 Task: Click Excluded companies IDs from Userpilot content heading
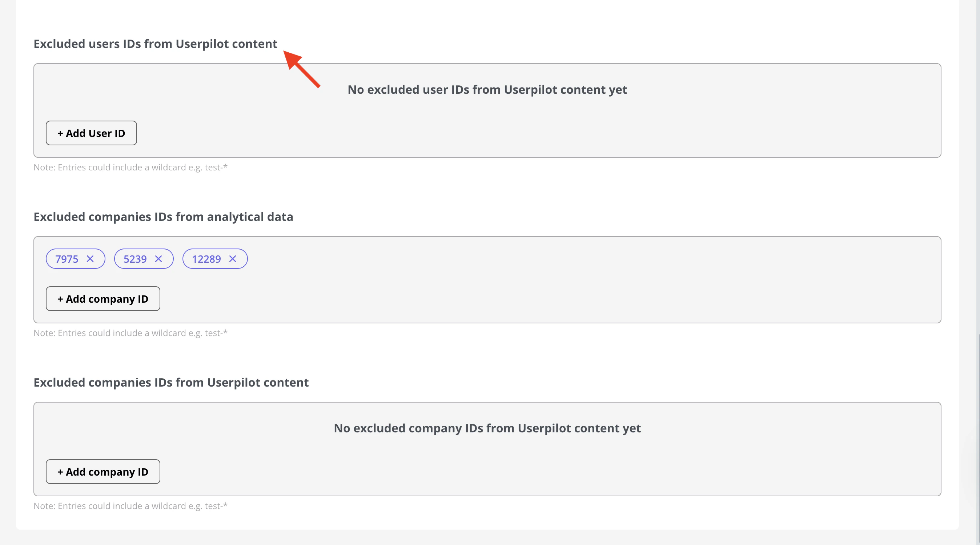coord(171,382)
